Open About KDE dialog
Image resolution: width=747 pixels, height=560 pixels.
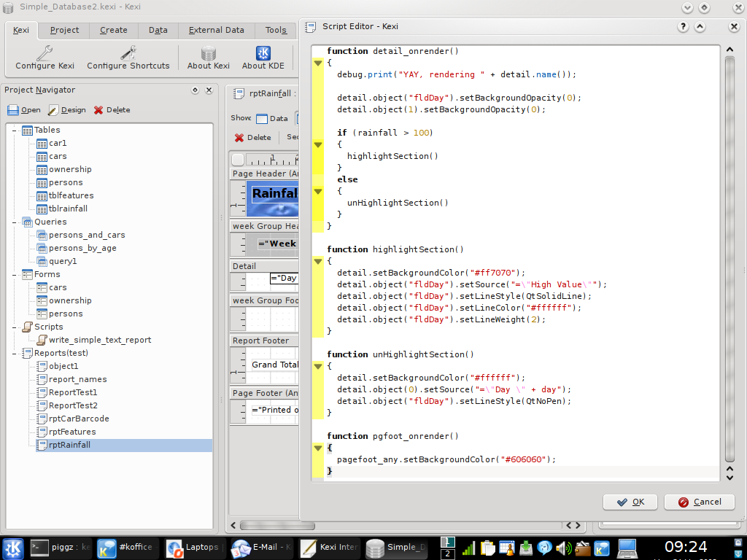pos(263,58)
